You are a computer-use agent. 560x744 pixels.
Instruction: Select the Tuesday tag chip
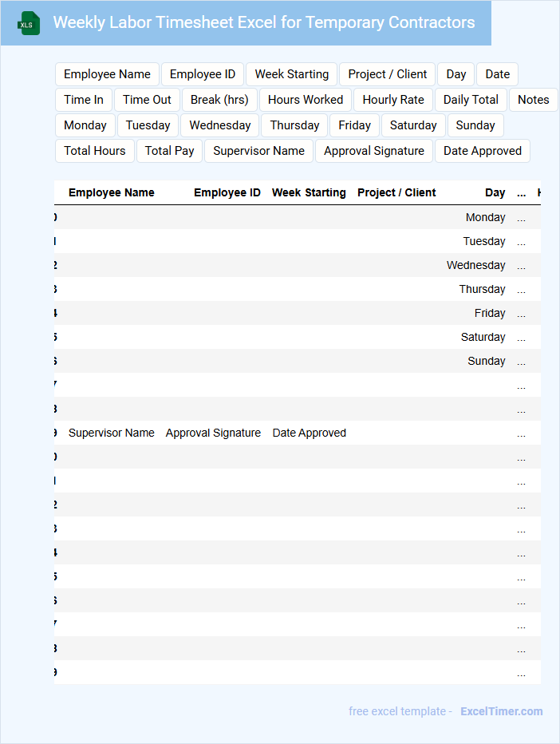148,125
